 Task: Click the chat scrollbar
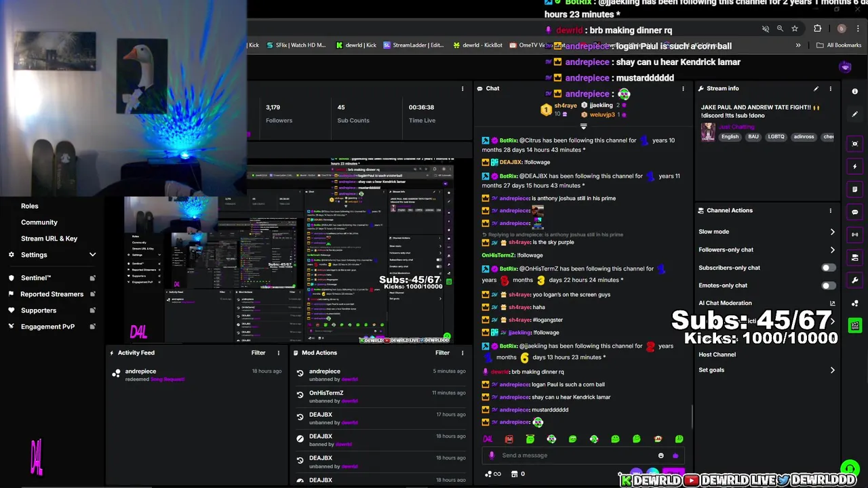692,415
